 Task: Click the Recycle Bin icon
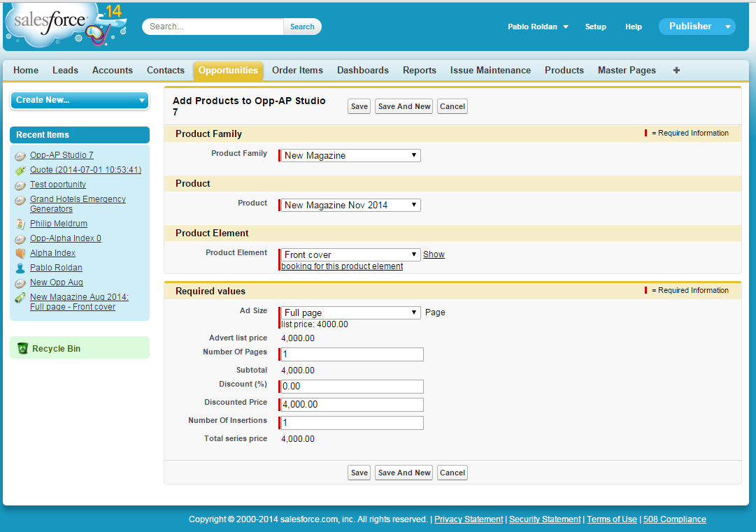click(22, 348)
